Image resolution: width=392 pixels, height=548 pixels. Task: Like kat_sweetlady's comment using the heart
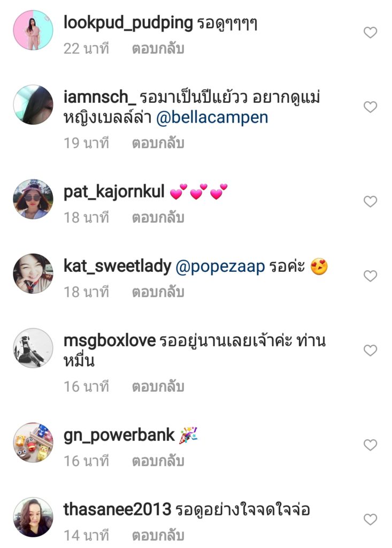(370, 276)
